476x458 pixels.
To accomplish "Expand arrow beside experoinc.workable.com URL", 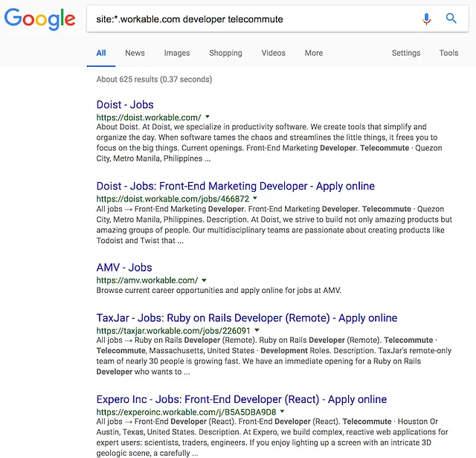I will tap(283, 411).
